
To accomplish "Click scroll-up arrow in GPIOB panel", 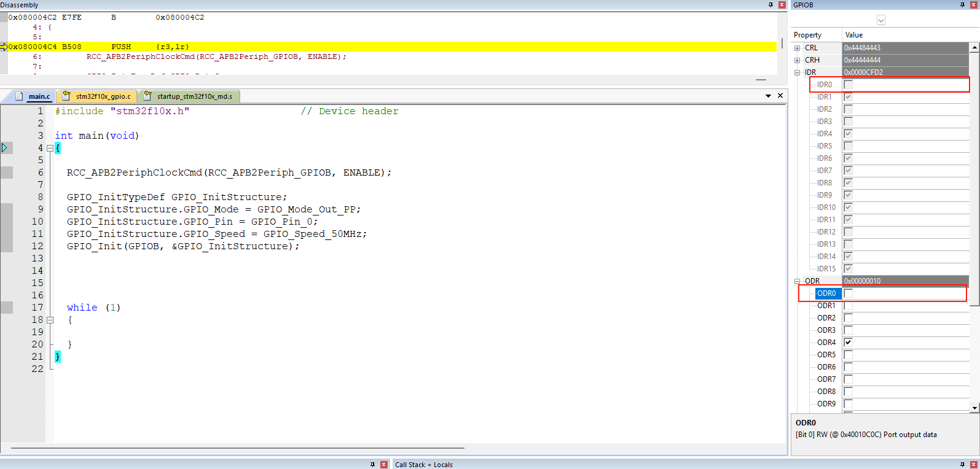I will pos(974,47).
